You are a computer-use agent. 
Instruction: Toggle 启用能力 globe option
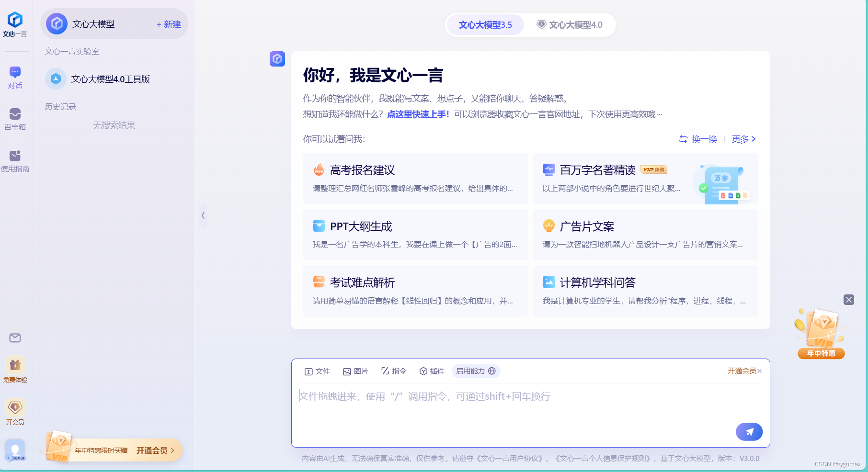476,371
